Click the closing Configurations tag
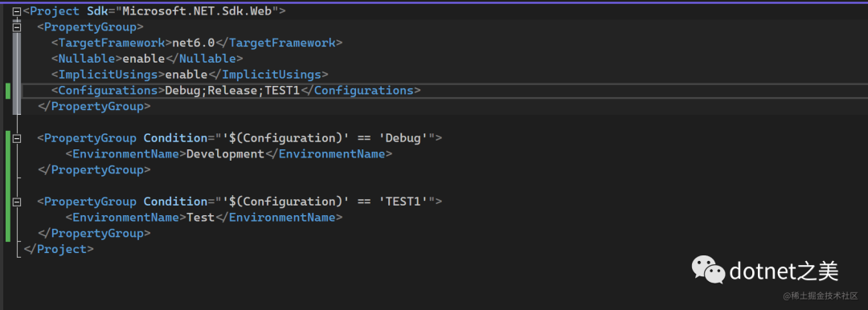This screenshot has height=310, width=868. (x=360, y=90)
